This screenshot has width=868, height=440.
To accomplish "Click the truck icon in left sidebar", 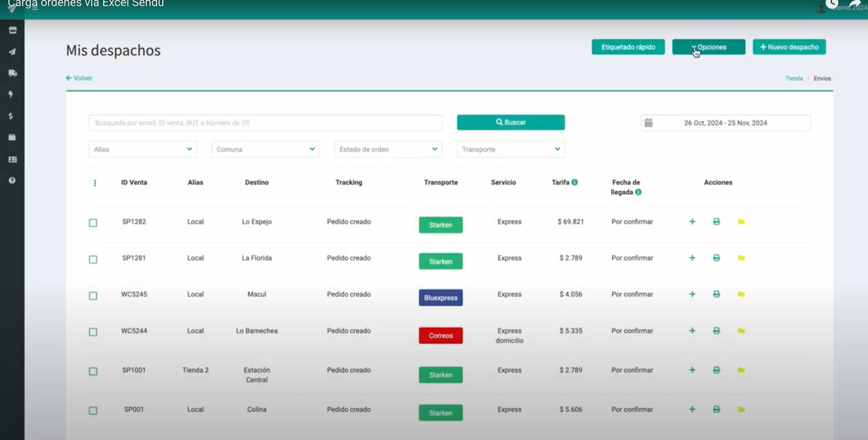I will click(13, 73).
